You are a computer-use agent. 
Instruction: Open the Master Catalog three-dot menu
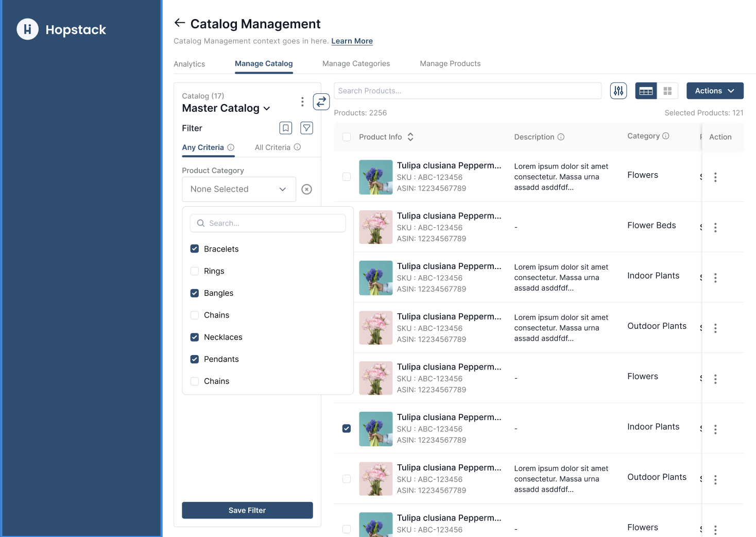pos(302,102)
